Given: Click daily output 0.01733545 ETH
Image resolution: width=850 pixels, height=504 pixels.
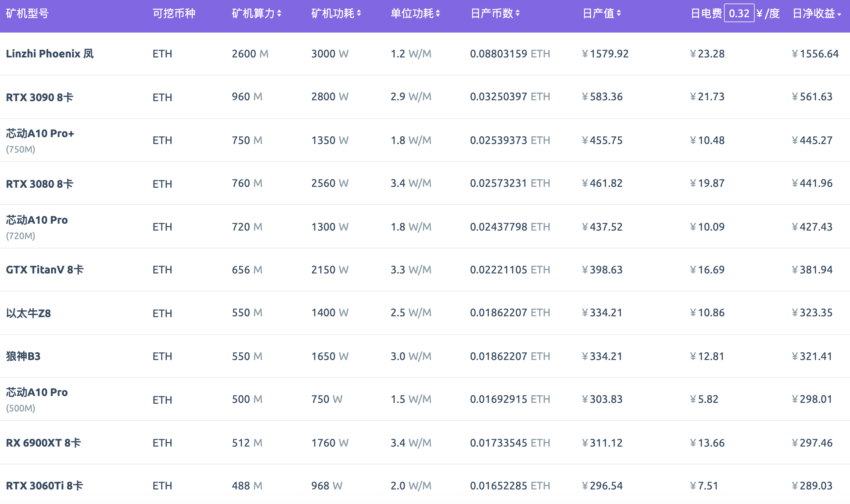Looking at the screenshot, I should click(510, 443).
